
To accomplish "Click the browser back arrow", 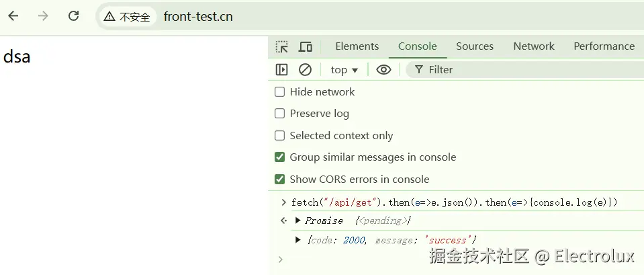I will tap(13, 16).
